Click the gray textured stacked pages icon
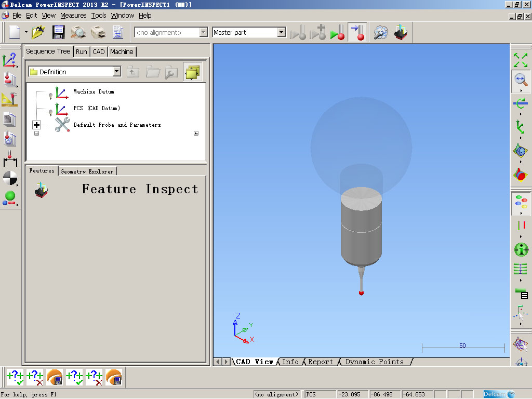Image resolution: width=532 pixels, height=399 pixels. pos(9,119)
